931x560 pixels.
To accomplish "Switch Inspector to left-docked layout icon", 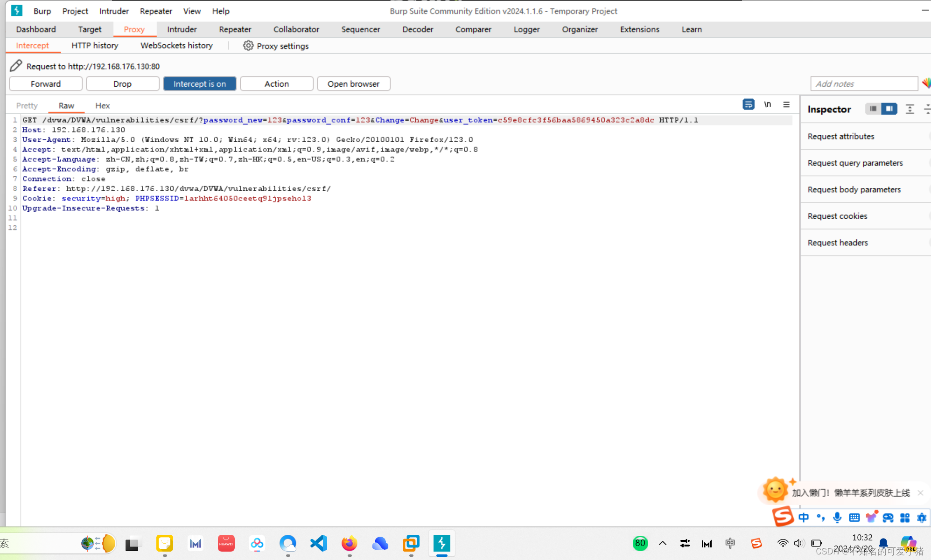I will point(873,109).
